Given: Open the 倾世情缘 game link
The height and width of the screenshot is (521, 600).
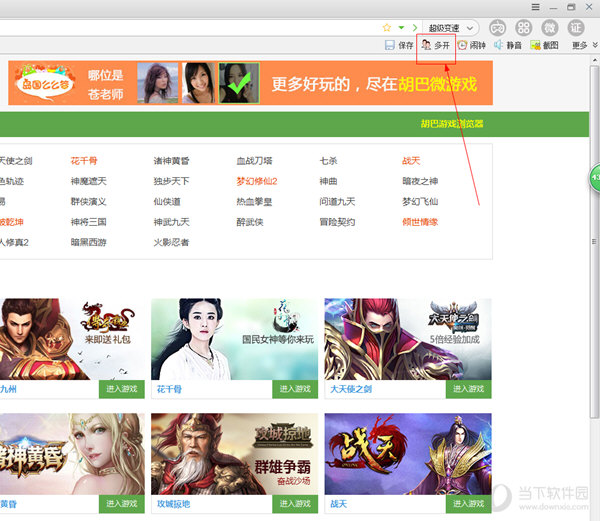Looking at the screenshot, I should 420,222.
